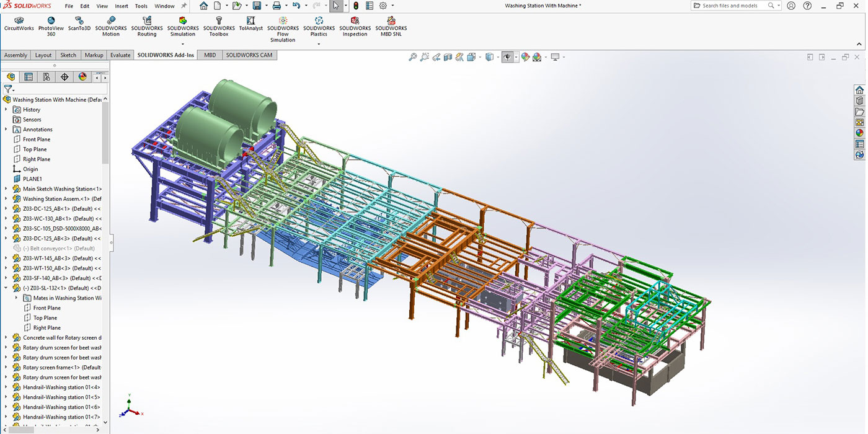
Task: Switch to the Evaluate tab
Action: (120, 55)
